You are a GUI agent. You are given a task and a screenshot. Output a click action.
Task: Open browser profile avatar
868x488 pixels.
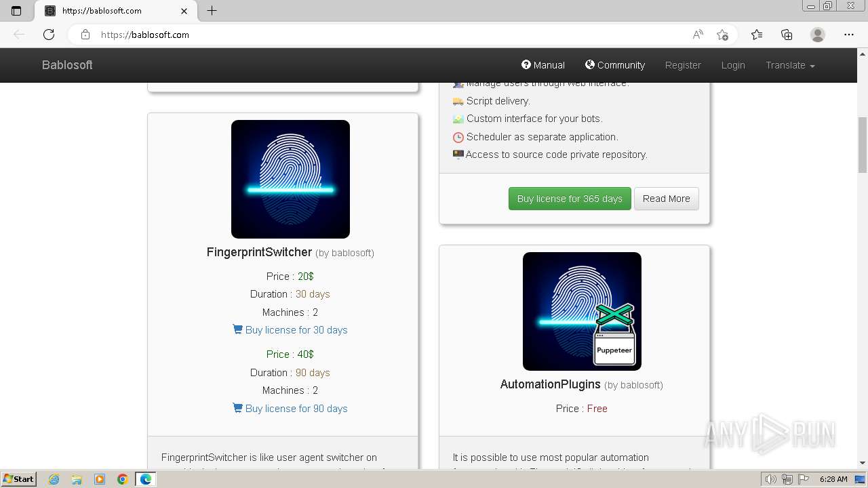(x=818, y=35)
